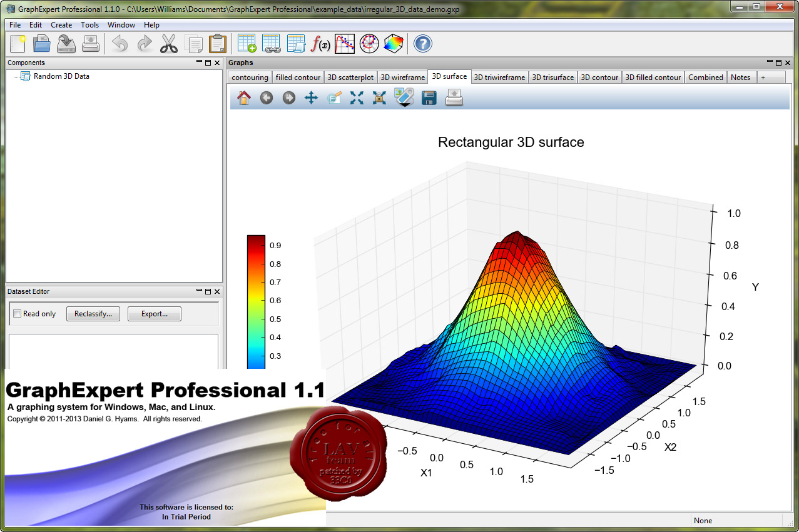799x532 pixels.
Task: Maximize the Components panel
Action: [x=208, y=63]
